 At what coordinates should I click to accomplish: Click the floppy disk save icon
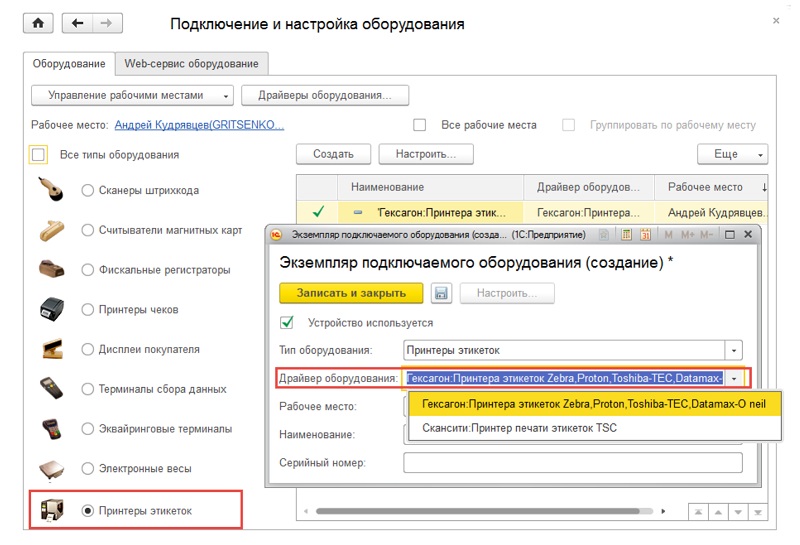coord(441,293)
